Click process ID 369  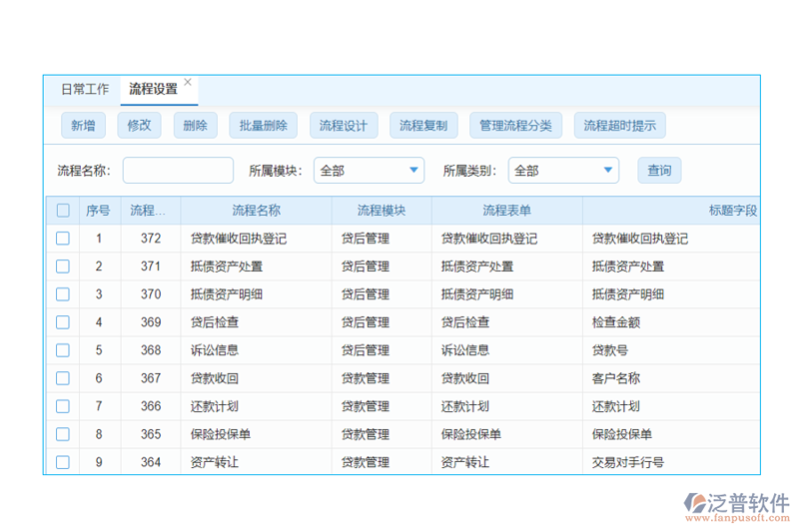[x=151, y=322]
